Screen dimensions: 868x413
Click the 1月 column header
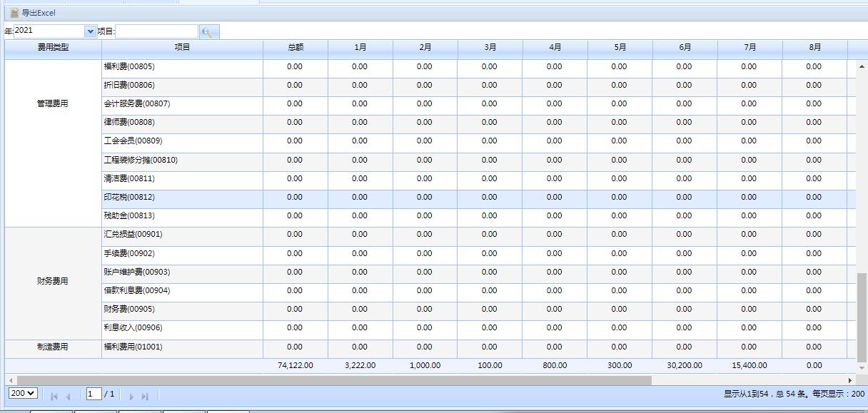pyautogui.click(x=360, y=48)
